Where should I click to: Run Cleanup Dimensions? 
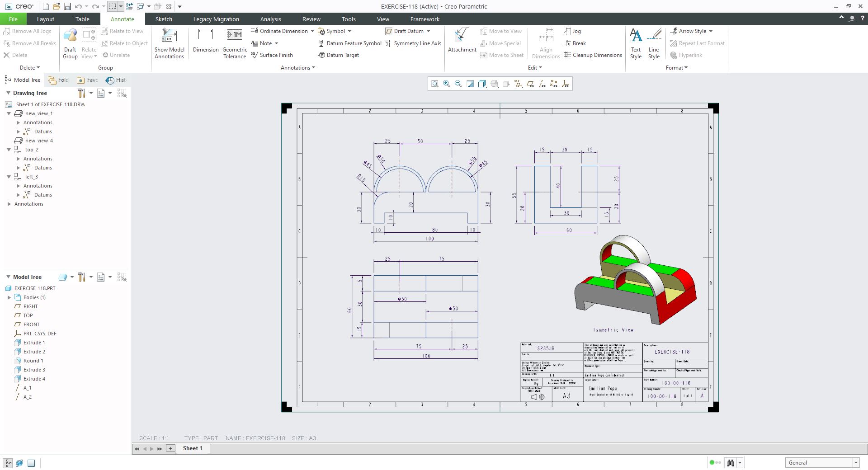[593, 55]
